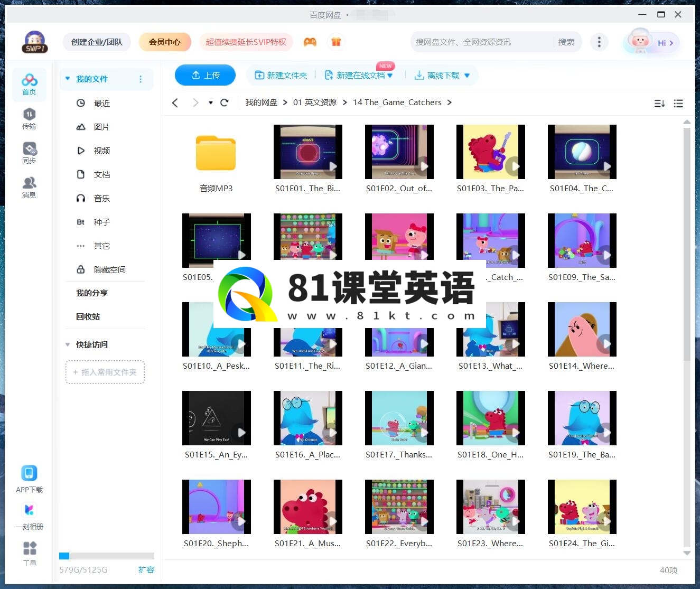Click the SVIP avatar icon
Image resolution: width=700 pixels, height=589 pixels.
(x=35, y=42)
